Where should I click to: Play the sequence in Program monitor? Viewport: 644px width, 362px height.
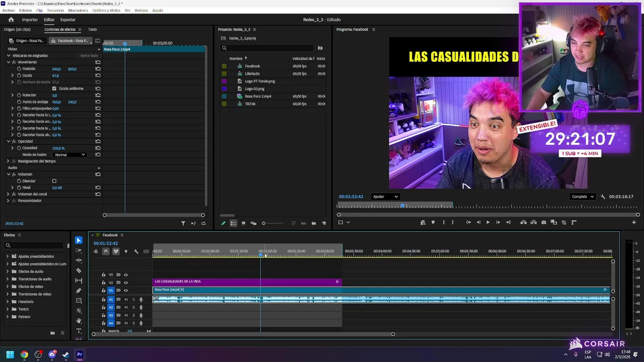point(488,222)
